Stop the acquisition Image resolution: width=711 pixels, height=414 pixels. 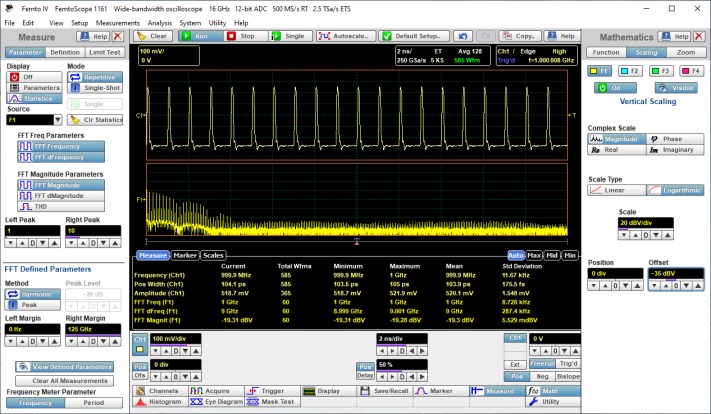tap(248, 35)
